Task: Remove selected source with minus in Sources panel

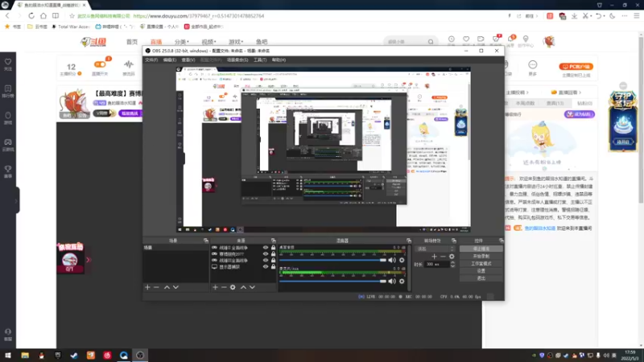Action: 224,287
